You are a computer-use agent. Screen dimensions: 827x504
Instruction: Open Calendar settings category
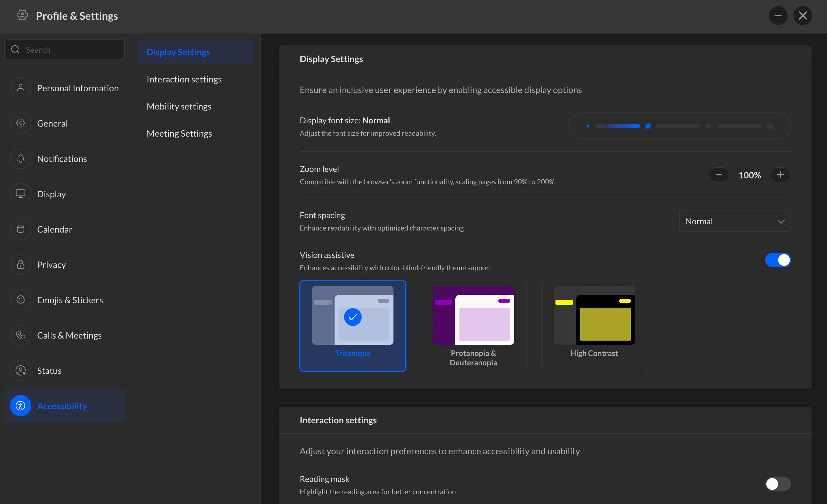tap(64, 229)
